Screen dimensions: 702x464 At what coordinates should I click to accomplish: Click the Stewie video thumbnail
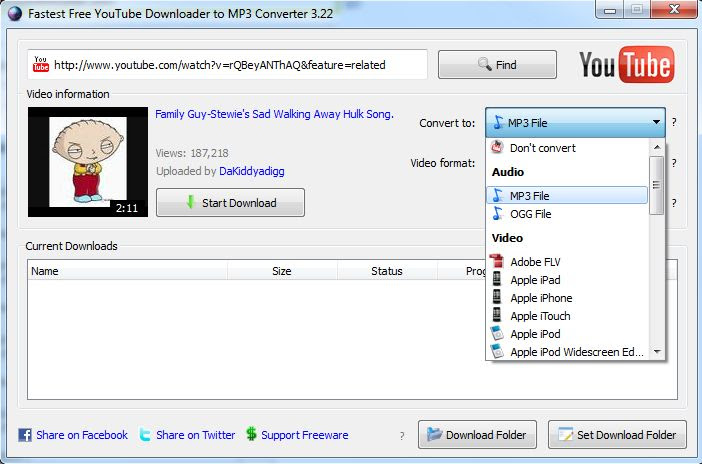coord(88,162)
